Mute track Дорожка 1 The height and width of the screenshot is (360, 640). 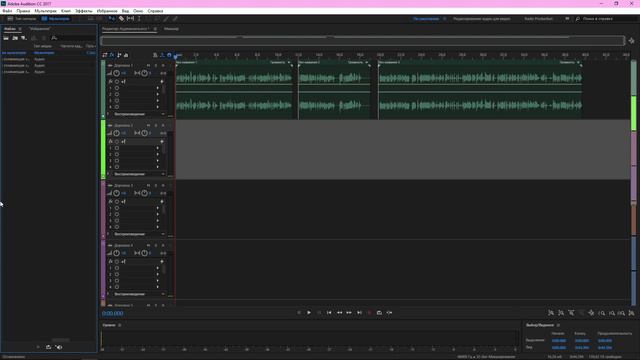[x=149, y=65]
